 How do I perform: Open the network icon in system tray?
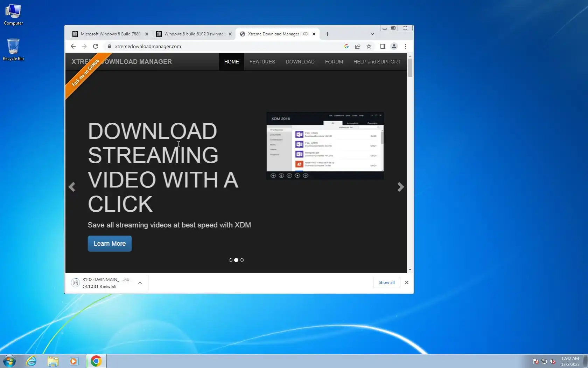click(x=544, y=361)
